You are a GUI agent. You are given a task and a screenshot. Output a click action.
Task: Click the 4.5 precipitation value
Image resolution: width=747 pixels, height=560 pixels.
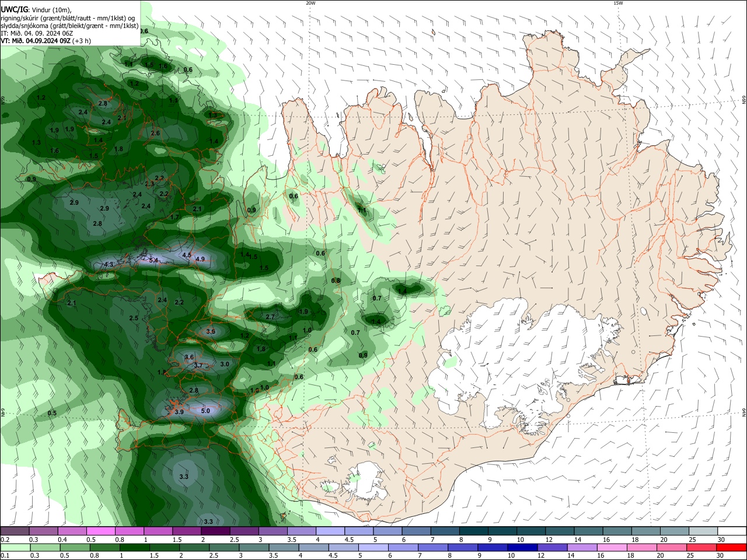pos(187,255)
